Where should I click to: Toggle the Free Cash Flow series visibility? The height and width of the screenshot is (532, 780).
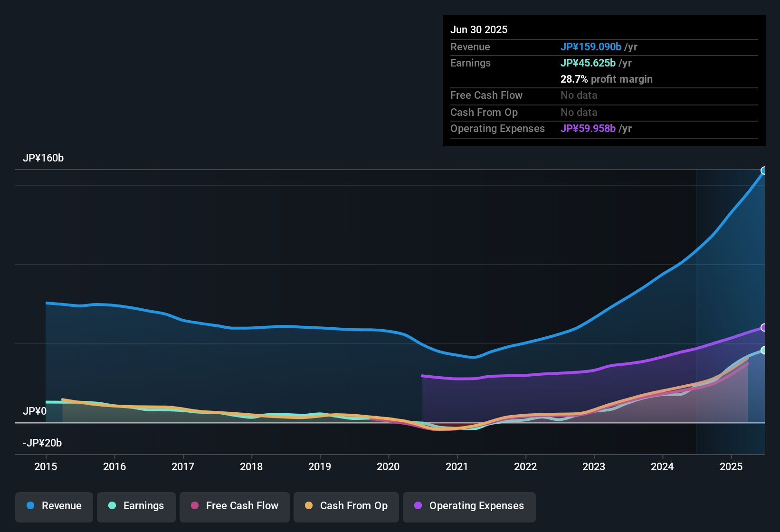pyautogui.click(x=234, y=506)
